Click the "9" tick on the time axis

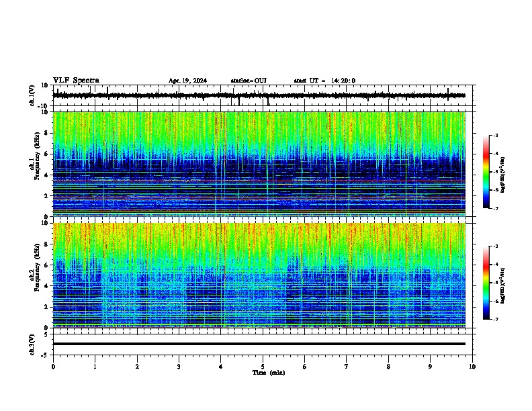[x=430, y=367]
